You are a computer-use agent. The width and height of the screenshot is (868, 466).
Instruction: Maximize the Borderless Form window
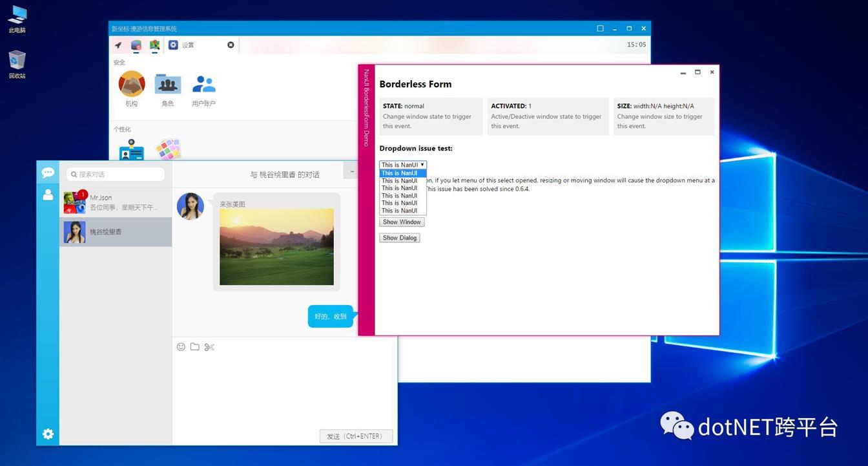(x=697, y=72)
